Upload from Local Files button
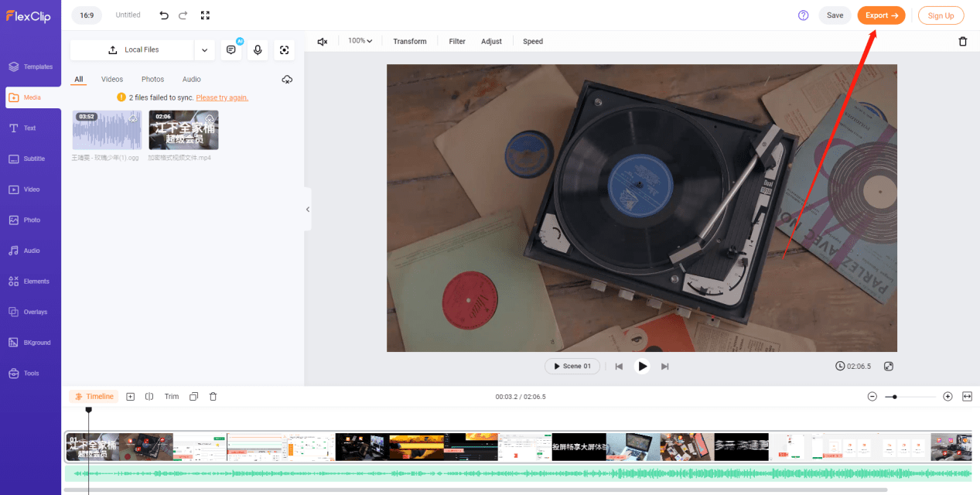 click(x=132, y=49)
